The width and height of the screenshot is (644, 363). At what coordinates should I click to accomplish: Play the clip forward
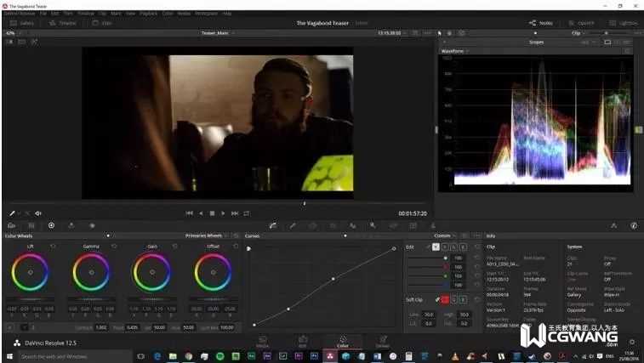[x=223, y=213]
